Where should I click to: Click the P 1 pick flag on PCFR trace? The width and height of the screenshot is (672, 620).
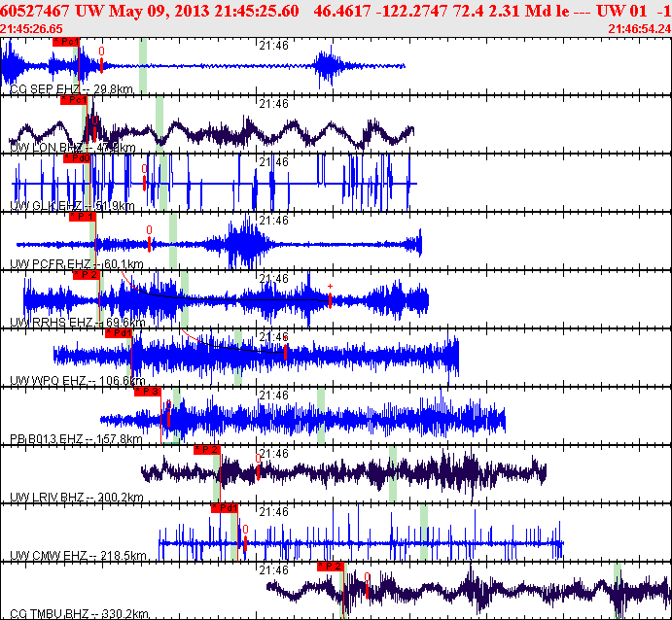click(x=83, y=217)
